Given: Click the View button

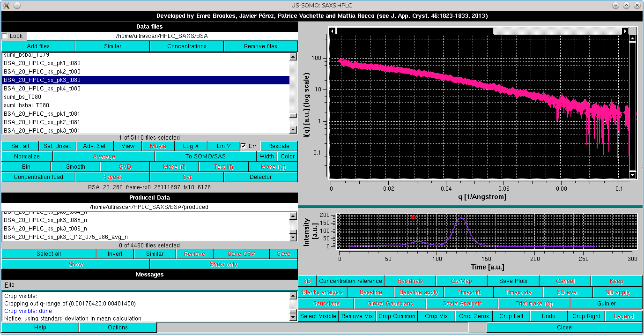Looking at the screenshot, I should coord(128,146).
